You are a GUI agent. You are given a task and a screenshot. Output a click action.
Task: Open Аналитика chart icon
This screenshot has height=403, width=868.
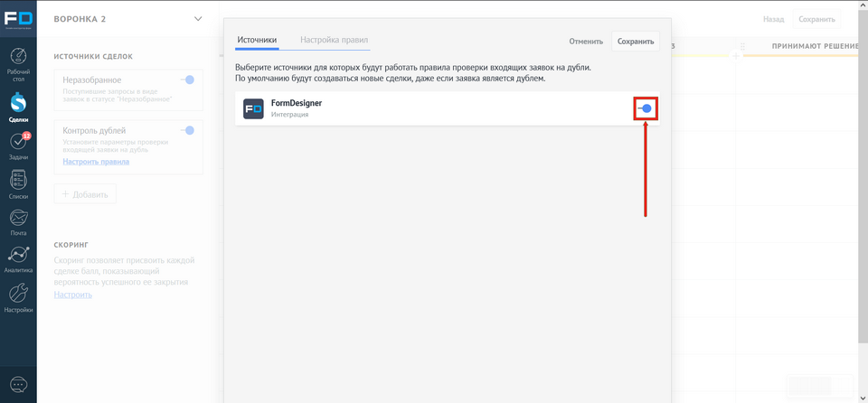coord(18,259)
